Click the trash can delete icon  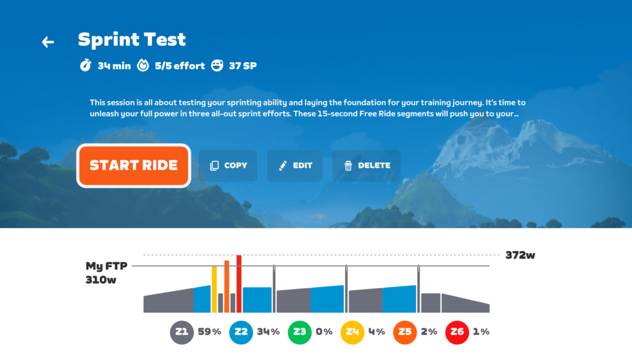348,166
